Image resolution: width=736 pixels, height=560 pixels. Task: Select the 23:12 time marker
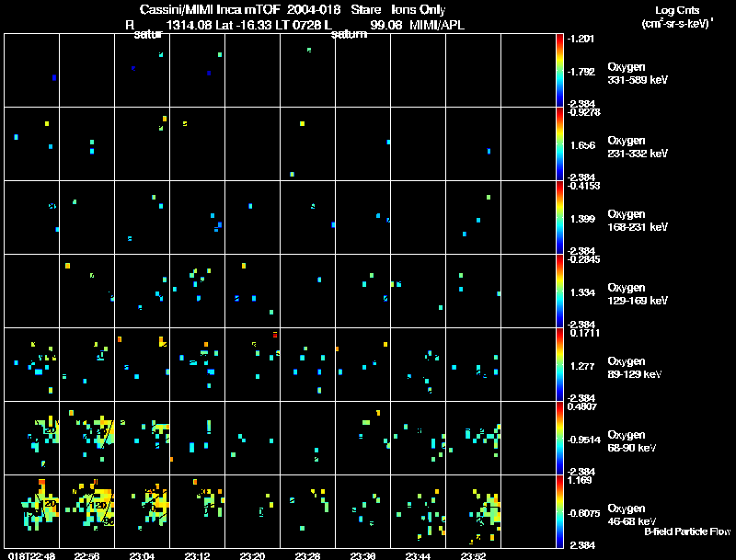(x=197, y=556)
